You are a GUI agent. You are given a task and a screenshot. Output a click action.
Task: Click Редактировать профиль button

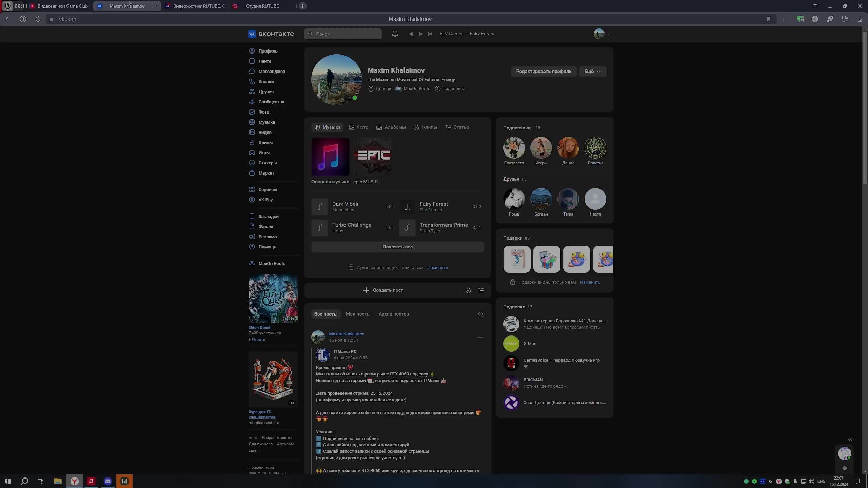(544, 72)
